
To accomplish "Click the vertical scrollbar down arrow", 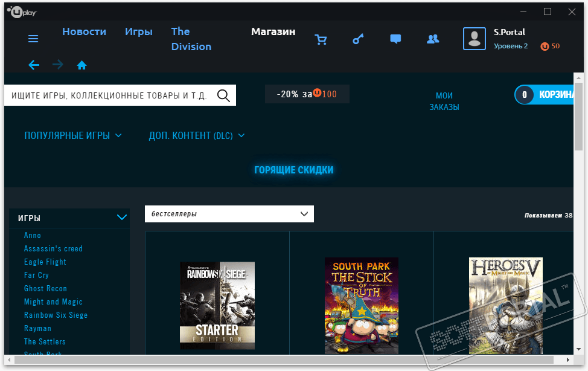I will tap(578, 349).
